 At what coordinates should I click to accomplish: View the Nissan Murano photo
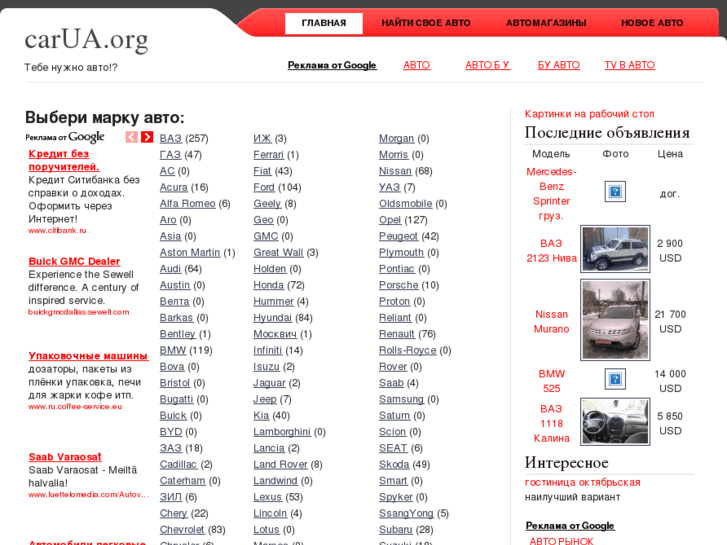coord(615,320)
